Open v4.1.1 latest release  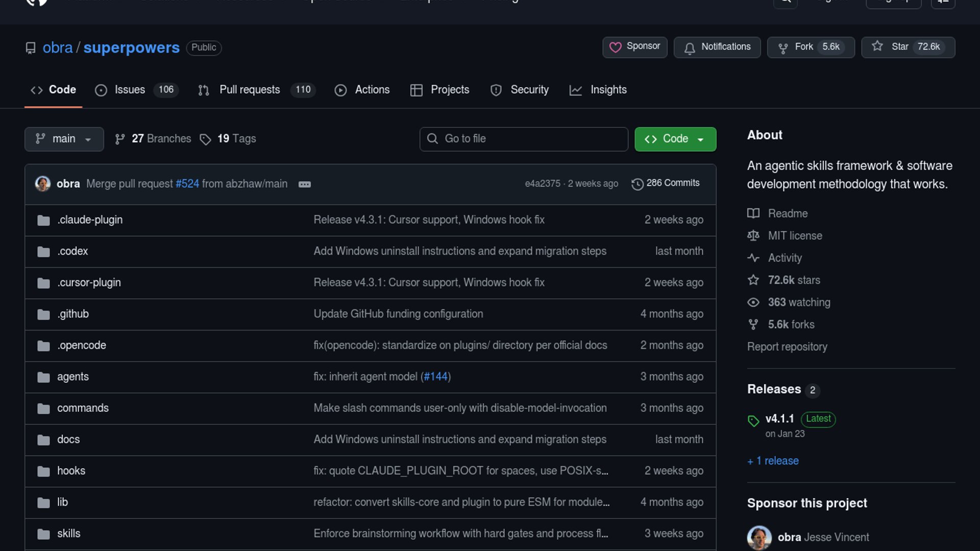pyautogui.click(x=779, y=419)
